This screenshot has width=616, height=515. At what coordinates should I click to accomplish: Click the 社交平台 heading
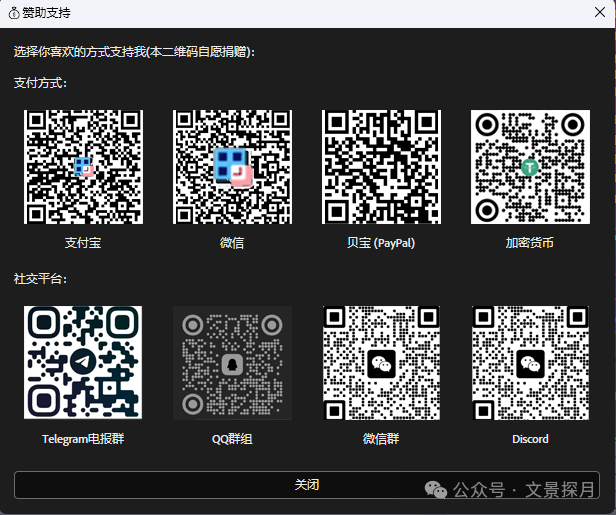(x=40, y=279)
